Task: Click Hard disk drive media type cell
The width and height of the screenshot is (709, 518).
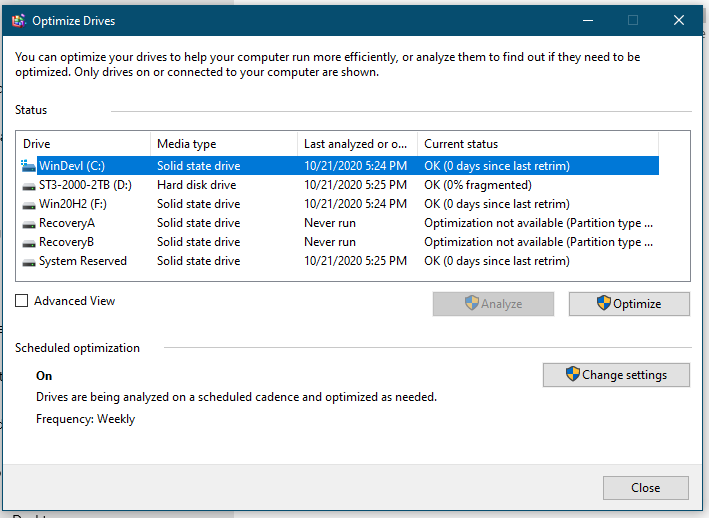Action: coord(196,185)
